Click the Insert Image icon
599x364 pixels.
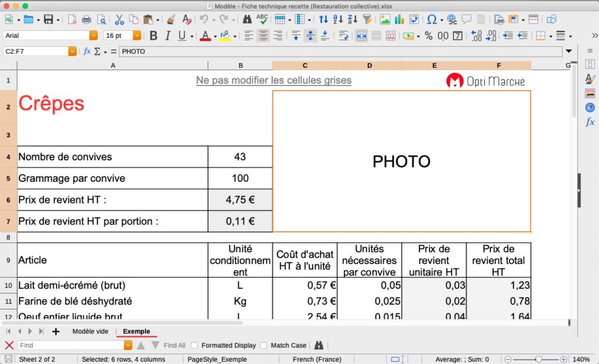tap(384, 19)
